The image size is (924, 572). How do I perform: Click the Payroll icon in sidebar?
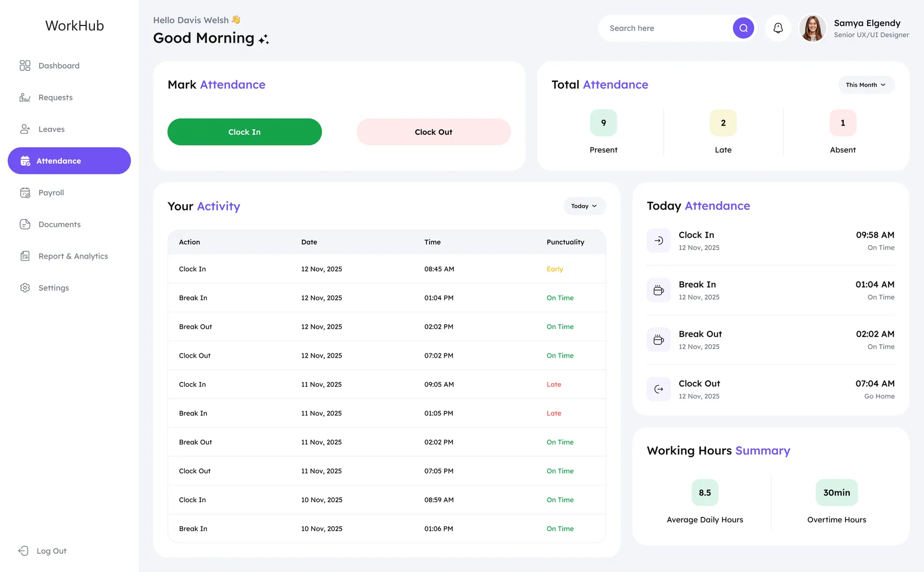tap(25, 193)
